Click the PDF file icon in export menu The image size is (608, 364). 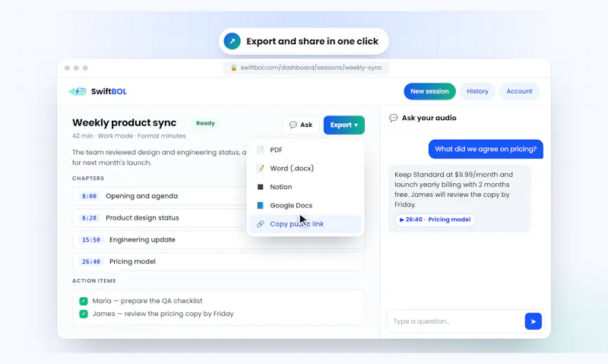[x=260, y=150]
